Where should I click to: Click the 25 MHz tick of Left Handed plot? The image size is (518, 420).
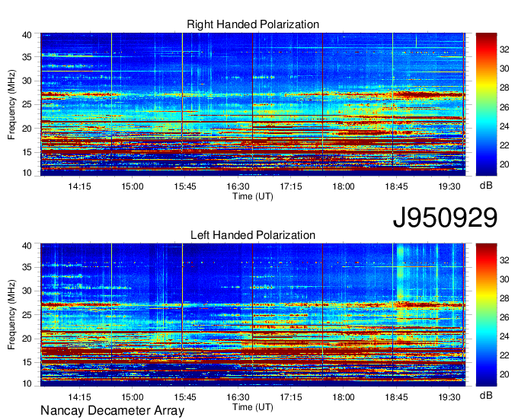pos(27,315)
